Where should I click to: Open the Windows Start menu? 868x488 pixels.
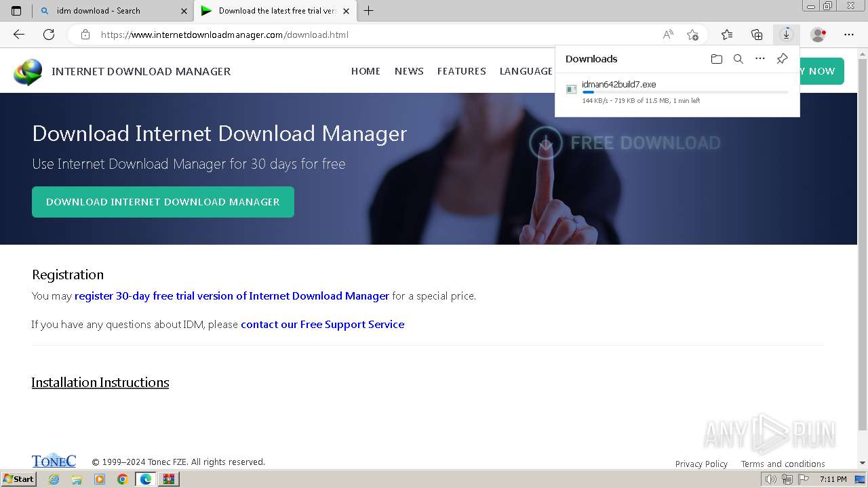(x=19, y=479)
